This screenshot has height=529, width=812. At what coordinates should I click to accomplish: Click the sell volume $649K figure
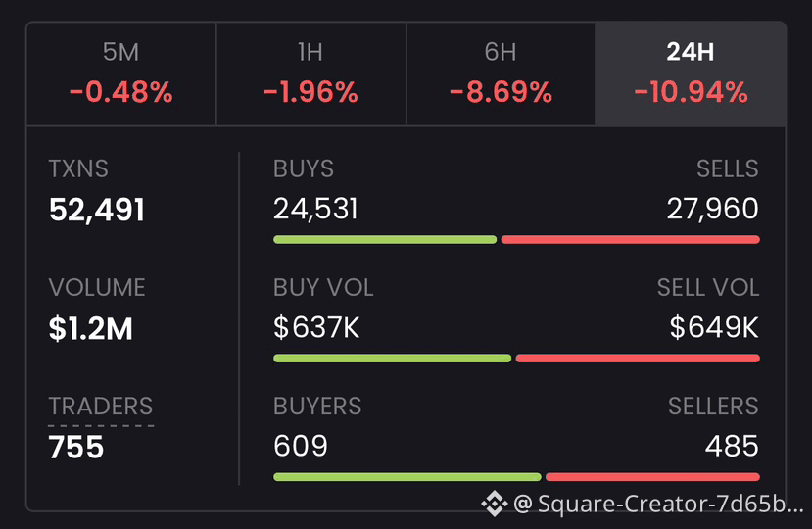[x=714, y=327]
